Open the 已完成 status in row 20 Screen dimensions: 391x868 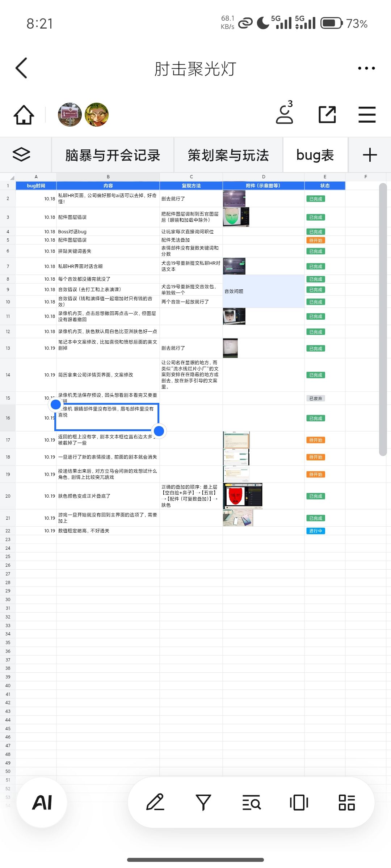click(316, 496)
